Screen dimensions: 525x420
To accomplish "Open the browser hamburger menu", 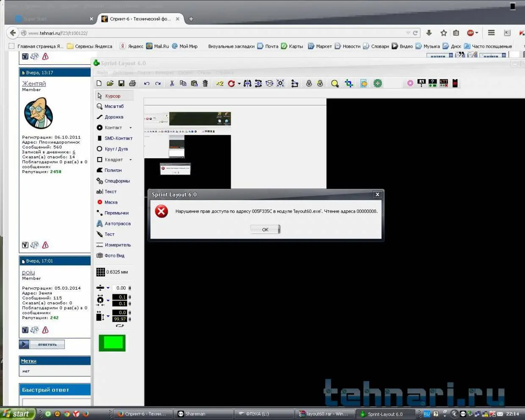I will [x=491, y=33].
